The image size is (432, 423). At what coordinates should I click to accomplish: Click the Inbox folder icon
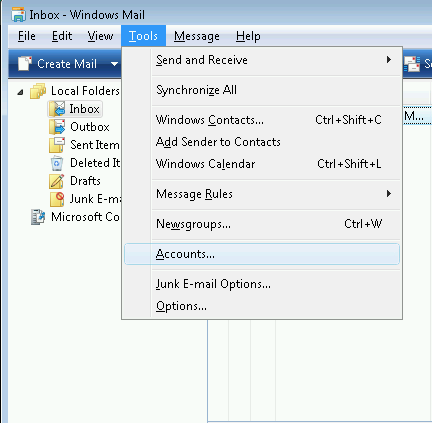[x=57, y=109]
